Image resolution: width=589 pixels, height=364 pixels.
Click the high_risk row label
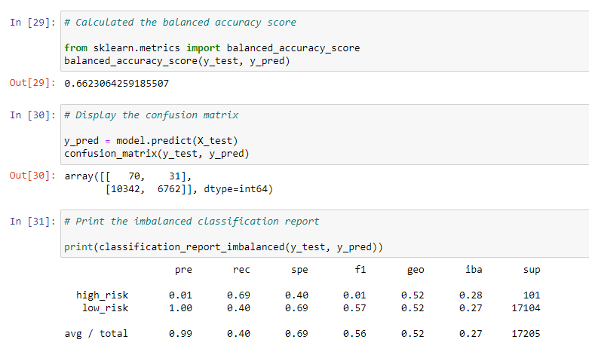point(102,295)
